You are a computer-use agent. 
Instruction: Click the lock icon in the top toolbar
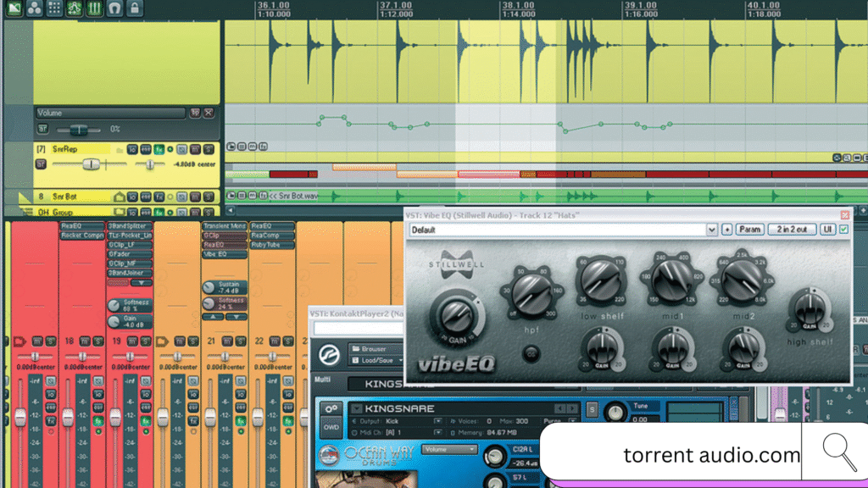point(136,8)
